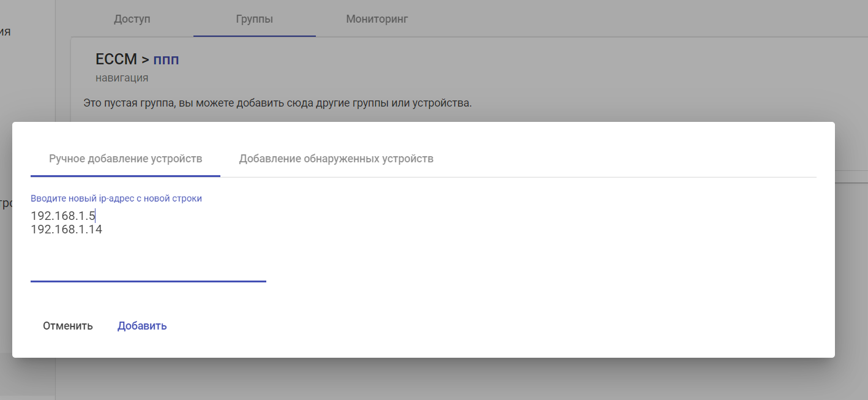Screen dimensions: 868x400
Task: Click the ппп breadcrumb link
Action: [166, 60]
